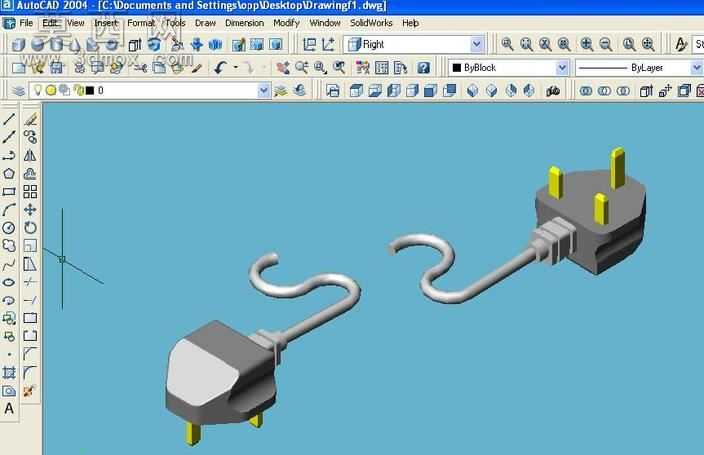704x455 pixels.
Task: Select the Line draw tool
Action: (x=9, y=119)
